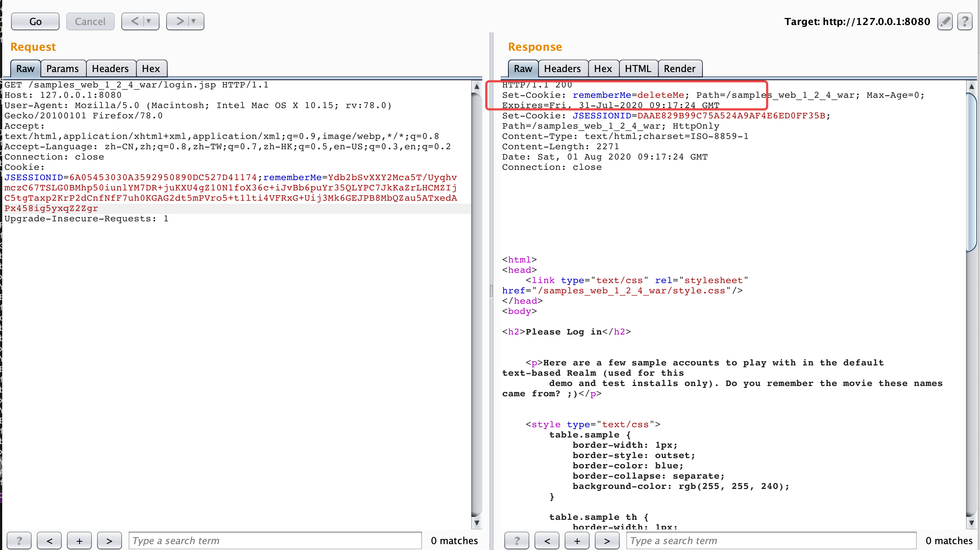Click the edit target icon pencil
The image size is (980, 550).
(x=947, y=21)
